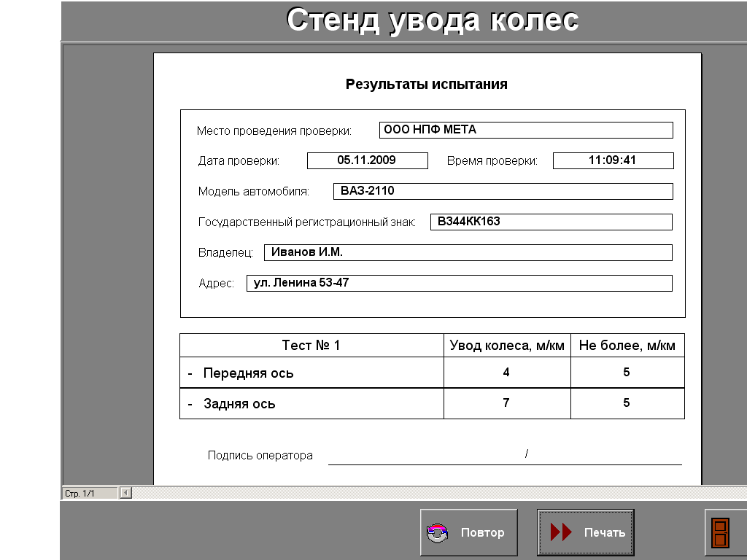Click the Государственный регистрационный знак label
Screen dimensions: 747x560
307,222
